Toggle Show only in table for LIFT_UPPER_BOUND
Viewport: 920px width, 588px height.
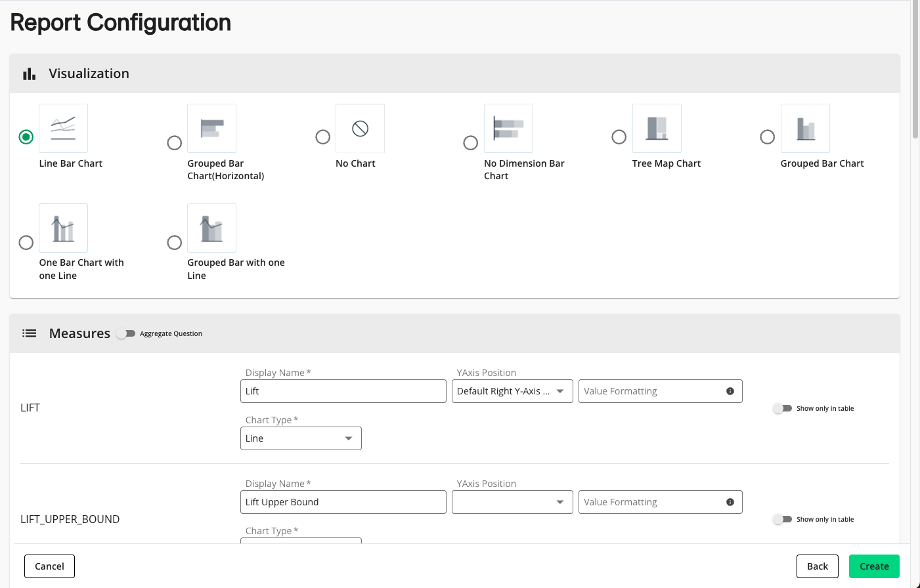[x=782, y=519]
